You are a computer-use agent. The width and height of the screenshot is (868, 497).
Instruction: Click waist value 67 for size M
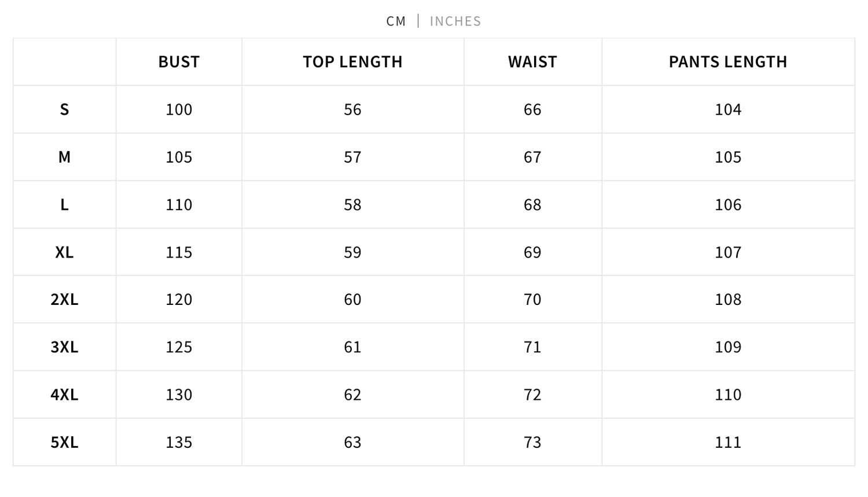(532, 157)
